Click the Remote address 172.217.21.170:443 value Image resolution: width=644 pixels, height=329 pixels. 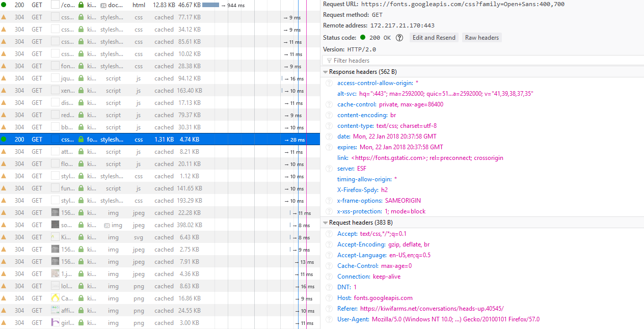click(x=403, y=25)
